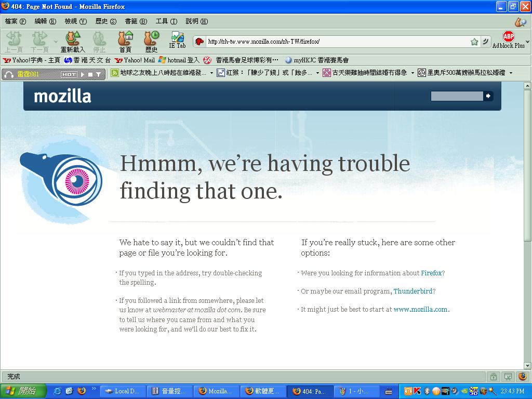
Task: Go to home page via 首頁 icon
Action: 125,42
